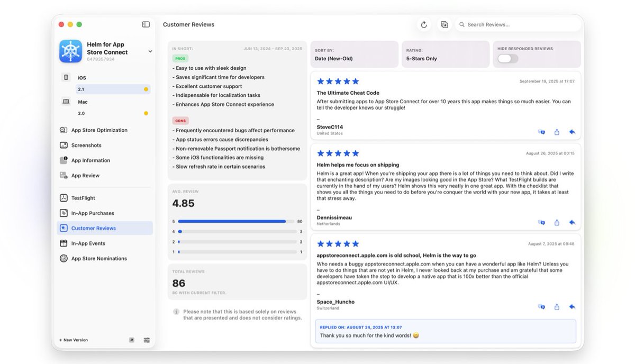The image size is (635, 364).
Task: Reply to SteveC114's review
Action: [572, 132]
